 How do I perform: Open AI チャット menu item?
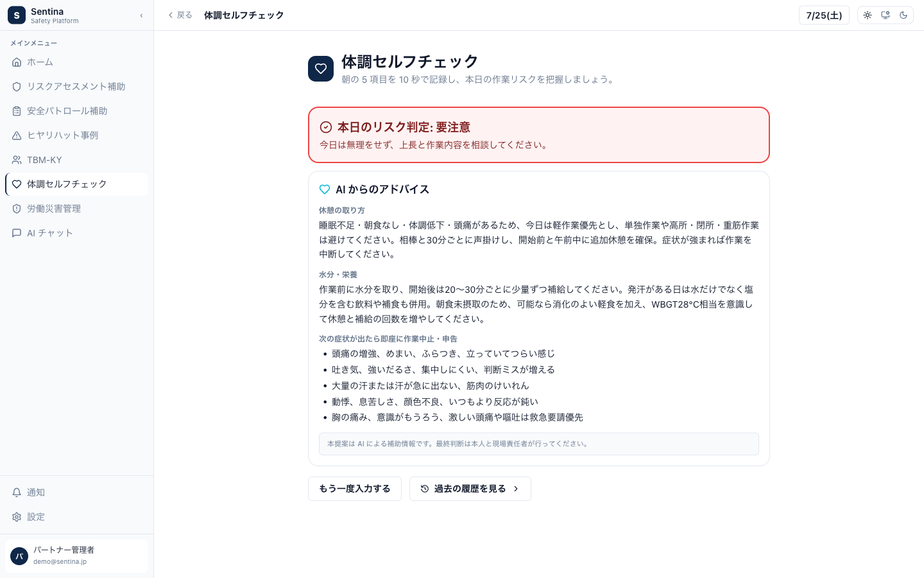[x=76, y=233]
